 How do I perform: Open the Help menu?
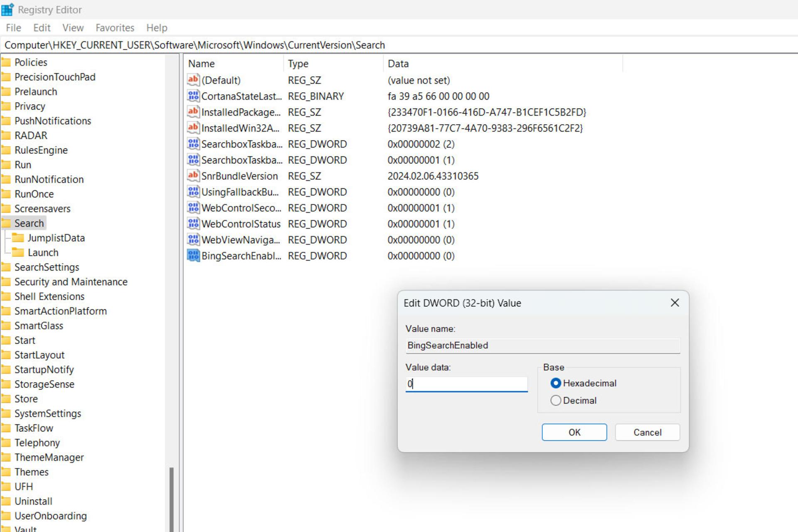(x=157, y=28)
